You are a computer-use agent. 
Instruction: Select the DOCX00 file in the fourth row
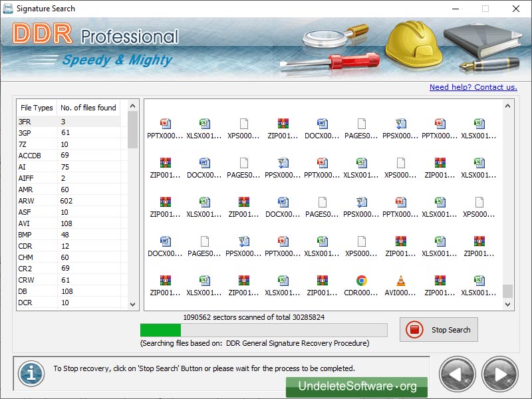click(165, 247)
